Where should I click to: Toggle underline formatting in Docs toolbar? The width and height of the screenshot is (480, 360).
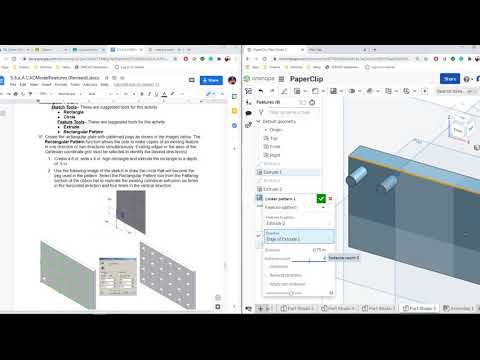click(156, 94)
